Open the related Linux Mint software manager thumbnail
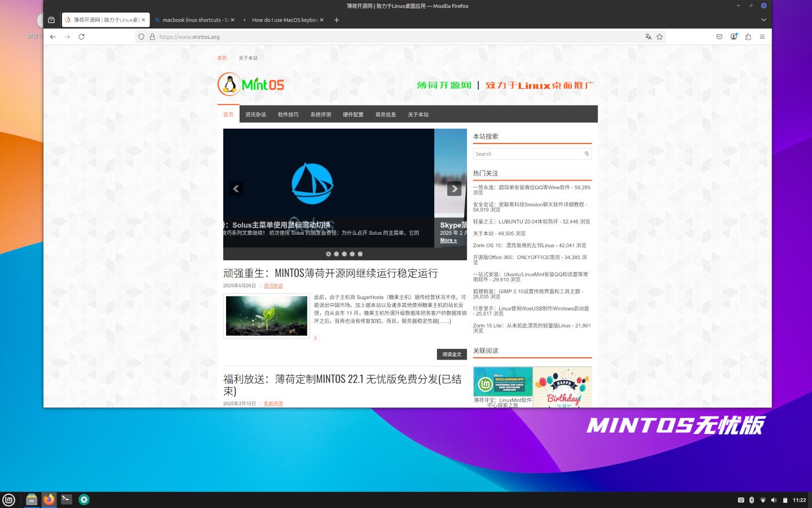 pyautogui.click(x=503, y=382)
